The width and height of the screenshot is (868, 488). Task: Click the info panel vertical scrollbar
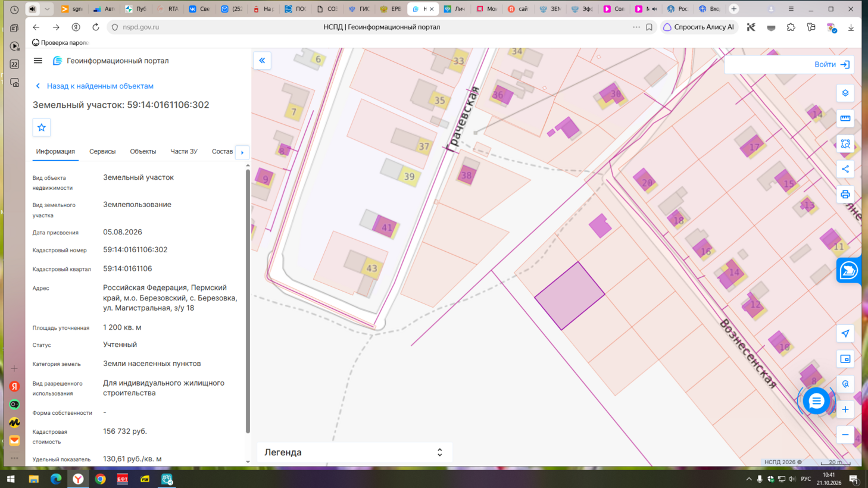click(x=248, y=302)
